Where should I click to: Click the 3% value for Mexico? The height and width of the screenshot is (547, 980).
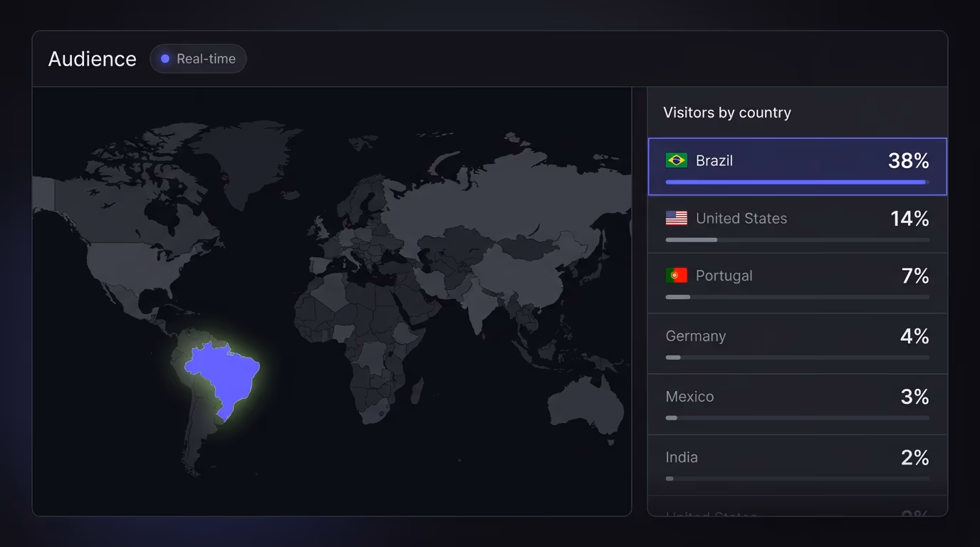coord(915,397)
